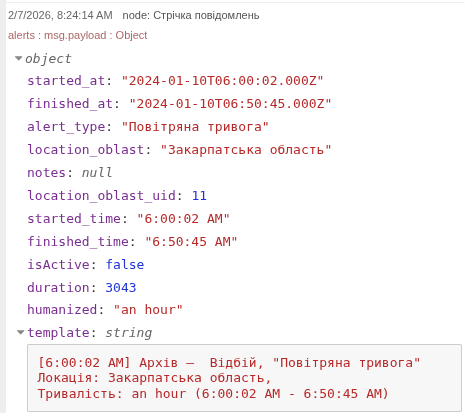Select the value "Повітряна тривога" of alert_type
The height and width of the screenshot is (413, 465).
[x=195, y=127]
